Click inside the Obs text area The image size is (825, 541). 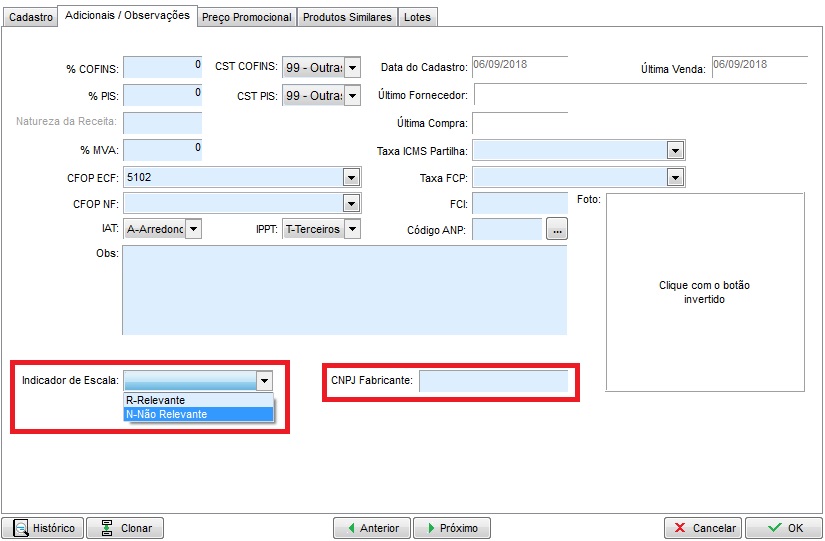pyautogui.click(x=344, y=290)
